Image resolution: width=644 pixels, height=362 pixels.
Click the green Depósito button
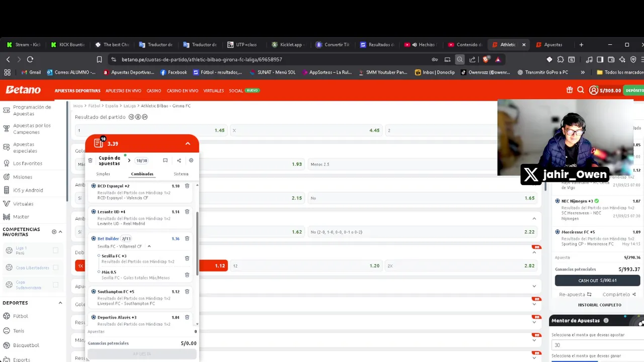634,90
